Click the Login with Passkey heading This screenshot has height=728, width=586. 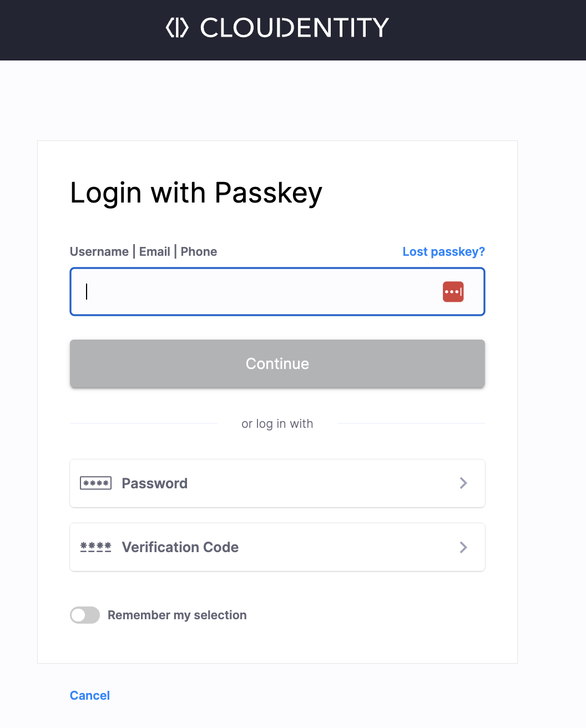[x=196, y=193]
